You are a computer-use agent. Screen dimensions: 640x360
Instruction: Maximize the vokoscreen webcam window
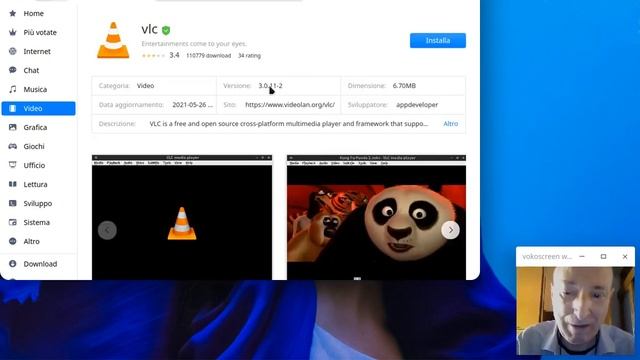tap(603, 256)
